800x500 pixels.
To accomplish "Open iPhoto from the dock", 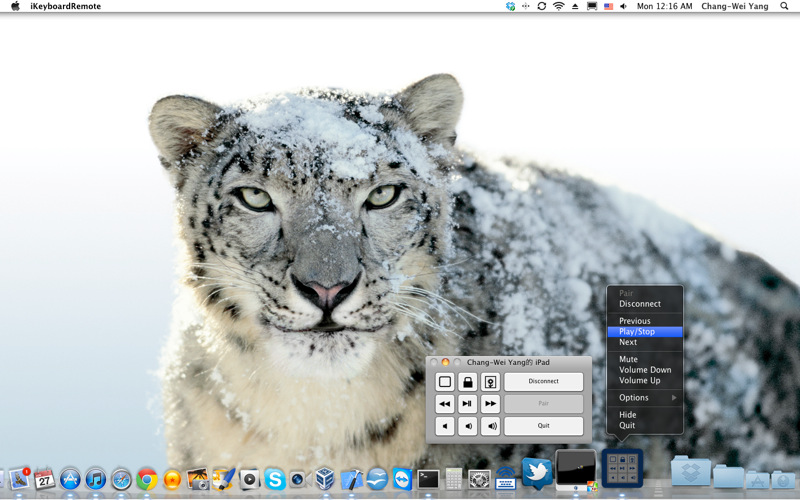I will pyautogui.click(x=197, y=479).
